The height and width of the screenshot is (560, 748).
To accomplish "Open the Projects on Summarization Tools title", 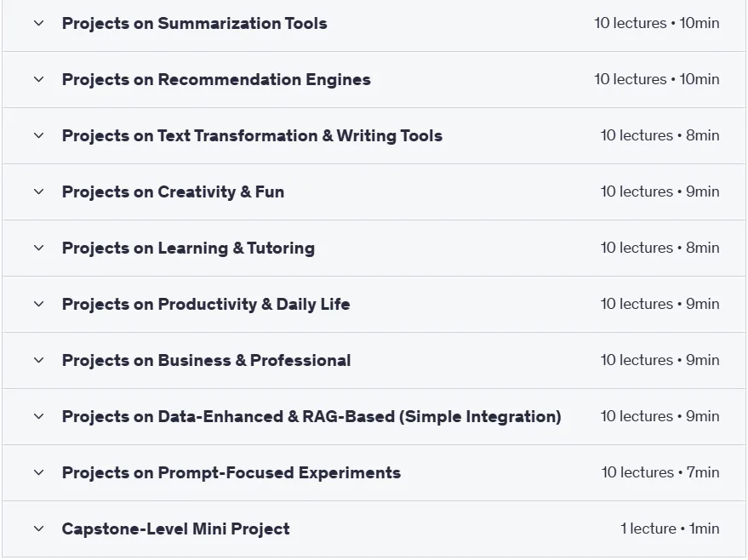I will point(195,23).
